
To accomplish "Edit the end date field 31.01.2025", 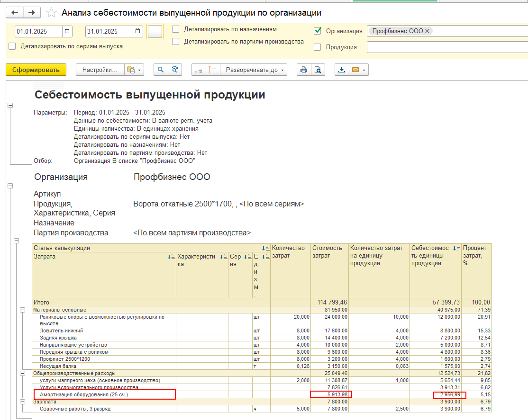I will tap(109, 31).
